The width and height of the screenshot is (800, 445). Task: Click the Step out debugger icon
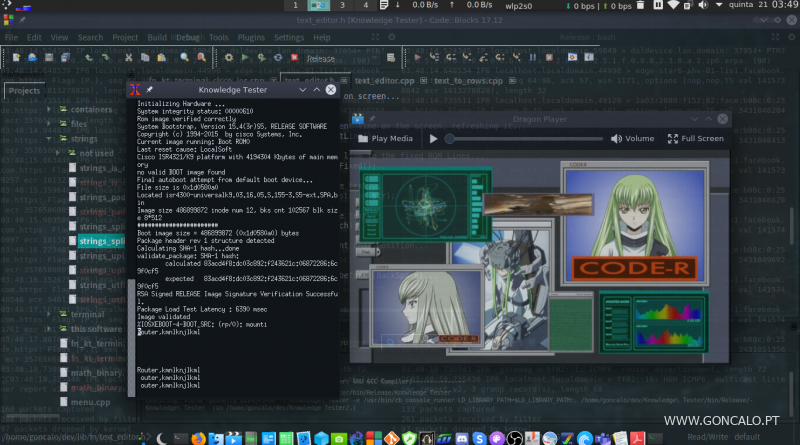[483, 58]
